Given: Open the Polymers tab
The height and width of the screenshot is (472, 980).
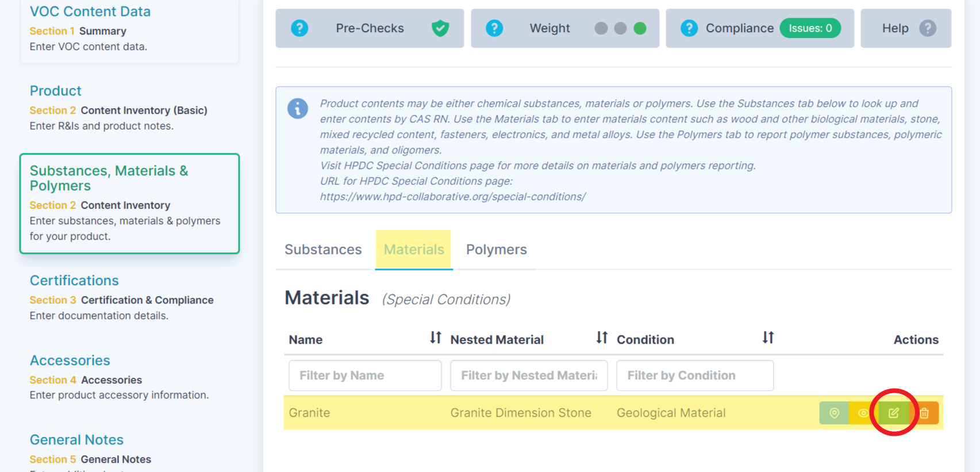Looking at the screenshot, I should pyautogui.click(x=496, y=250).
